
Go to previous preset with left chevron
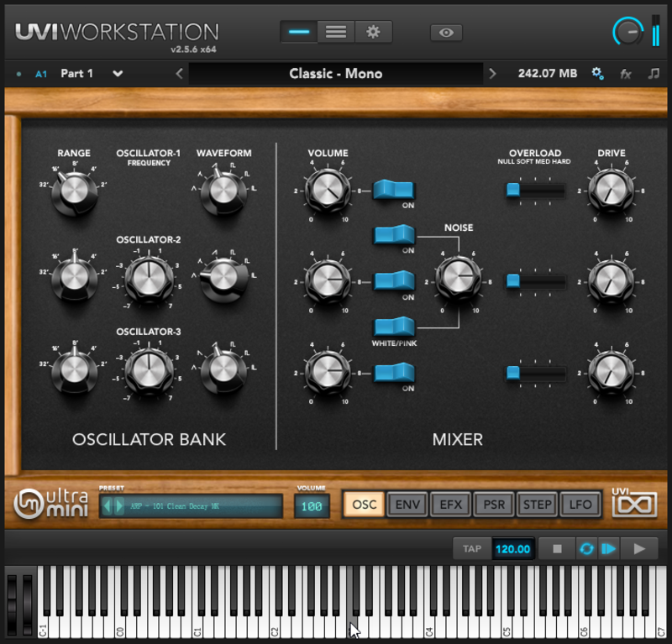pos(180,74)
